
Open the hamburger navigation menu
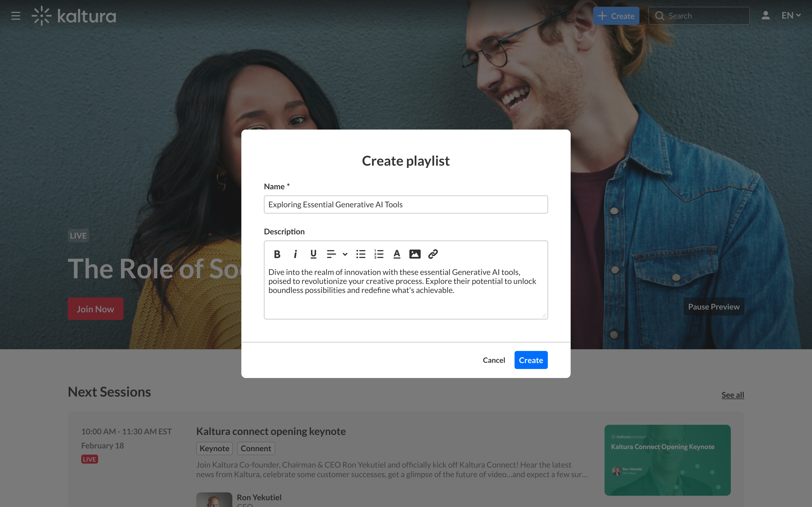tap(16, 16)
